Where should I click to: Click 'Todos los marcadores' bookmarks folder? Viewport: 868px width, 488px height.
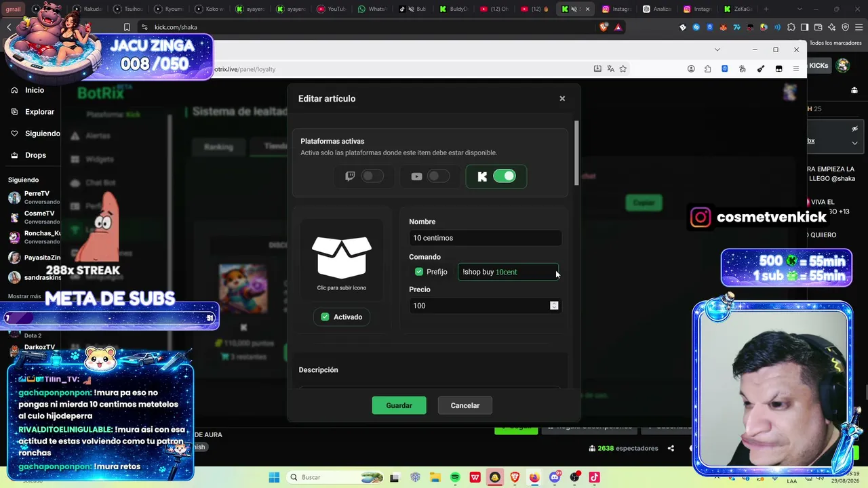click(835, 43)
